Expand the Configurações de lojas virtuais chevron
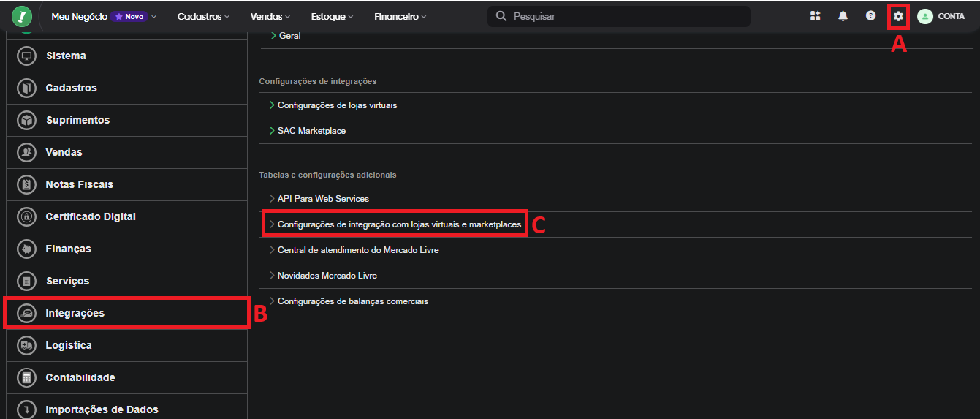Screen dimensions: 980x419 (272, 105)
